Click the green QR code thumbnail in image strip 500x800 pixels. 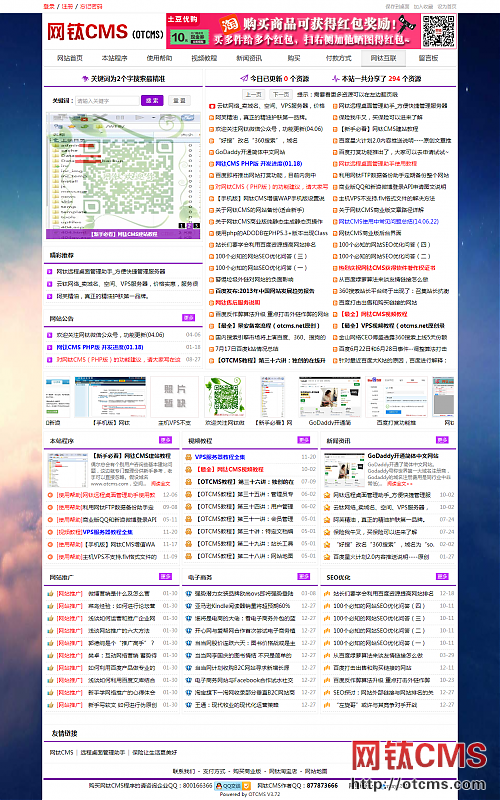coord(225,397)
